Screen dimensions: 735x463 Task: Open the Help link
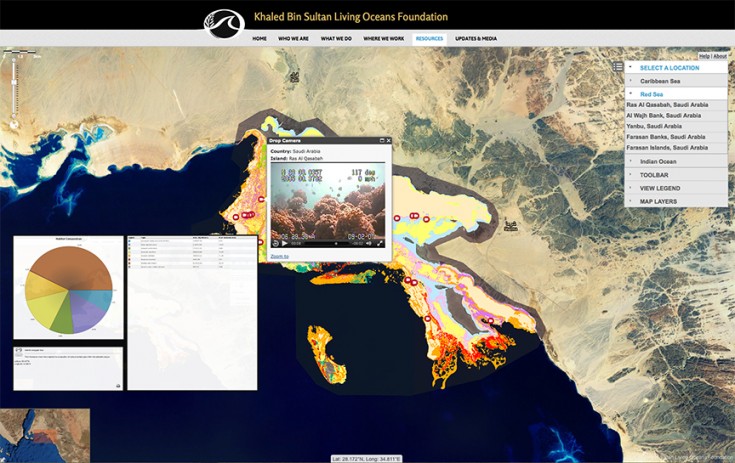pyautogui.click(x=704, y=56)
